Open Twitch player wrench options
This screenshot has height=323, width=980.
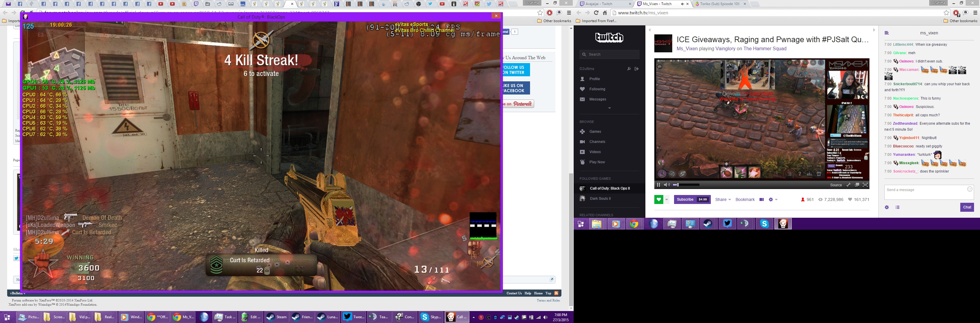click(x=848, y=185)
